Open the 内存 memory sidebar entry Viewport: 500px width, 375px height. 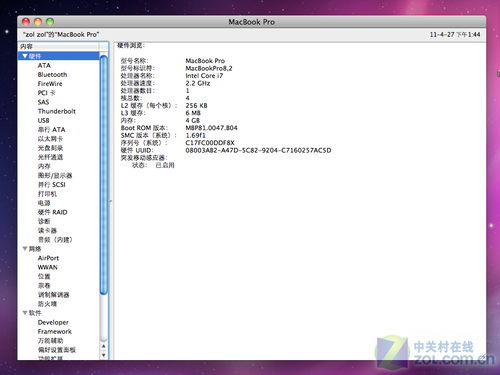44,166
